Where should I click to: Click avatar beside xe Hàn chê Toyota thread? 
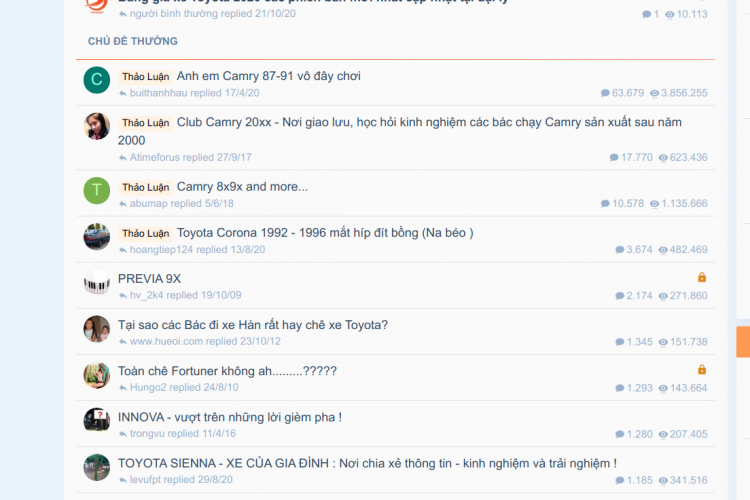tap(97, 329)
